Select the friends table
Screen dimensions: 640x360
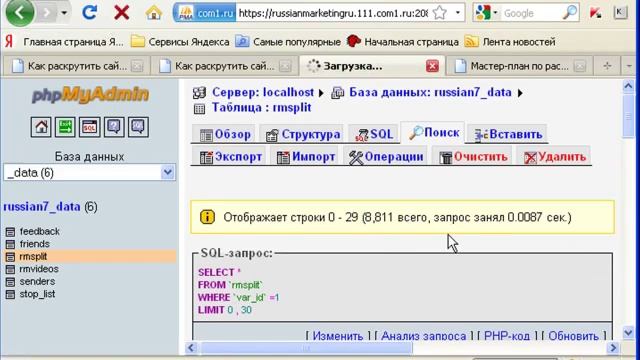tap(35, 244)
